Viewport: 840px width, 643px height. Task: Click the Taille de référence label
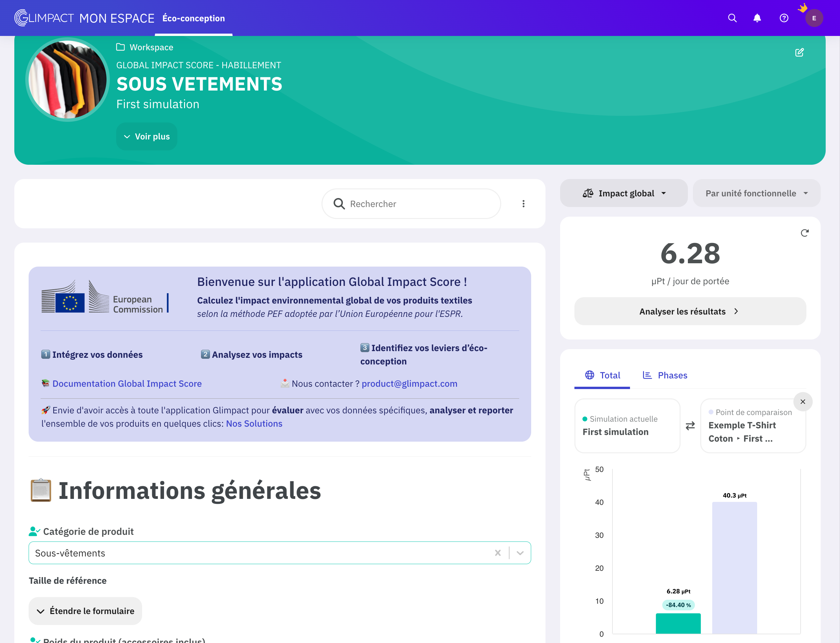click(67, 580)
